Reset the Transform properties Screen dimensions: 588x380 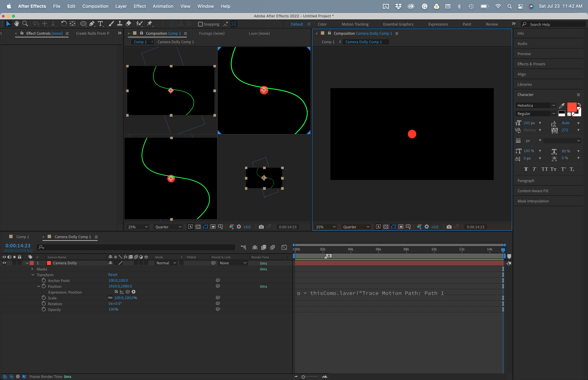coord(112,274)
